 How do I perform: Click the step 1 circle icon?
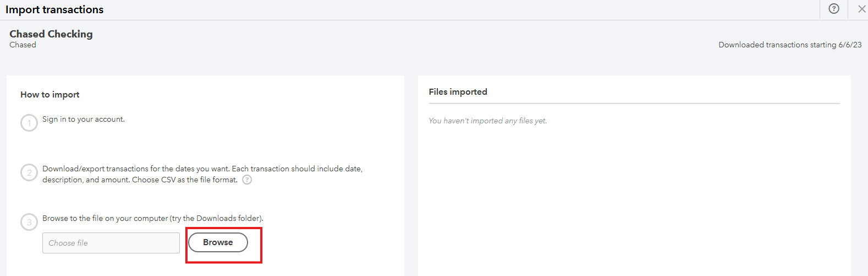(x=29, y=123)
